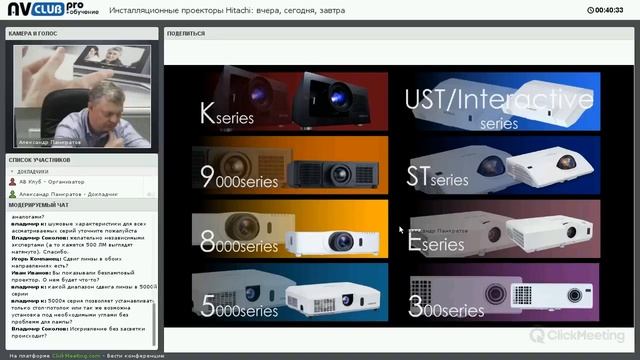
Task: Open the Модерируемый чат panel header
Action: coord(82,205)
